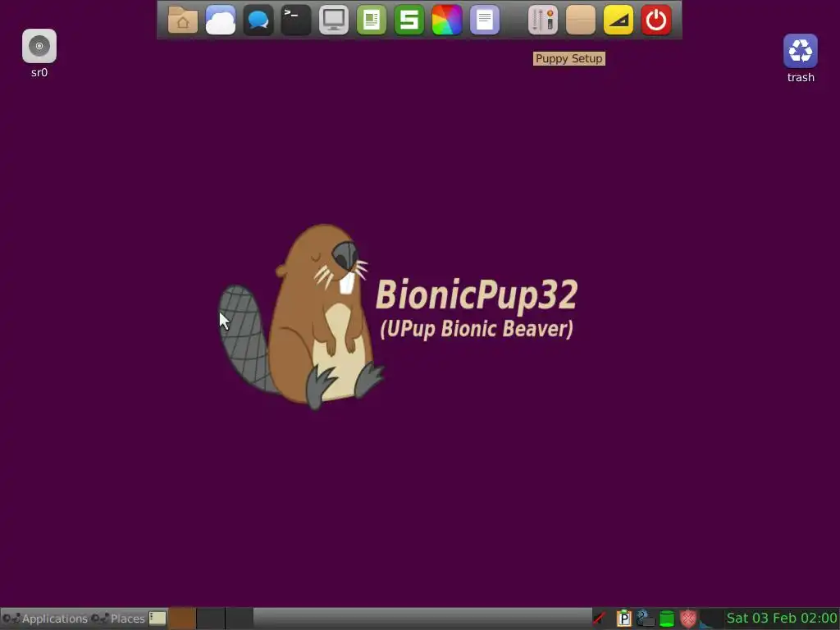Switch to the first orange workspace
This screenshot has width=840, height=630.
click(x=182, y=619)
